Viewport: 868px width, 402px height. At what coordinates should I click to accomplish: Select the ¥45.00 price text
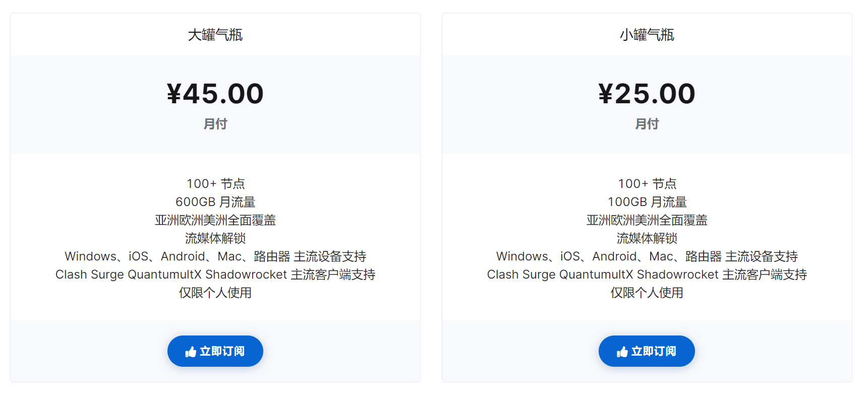215,94
